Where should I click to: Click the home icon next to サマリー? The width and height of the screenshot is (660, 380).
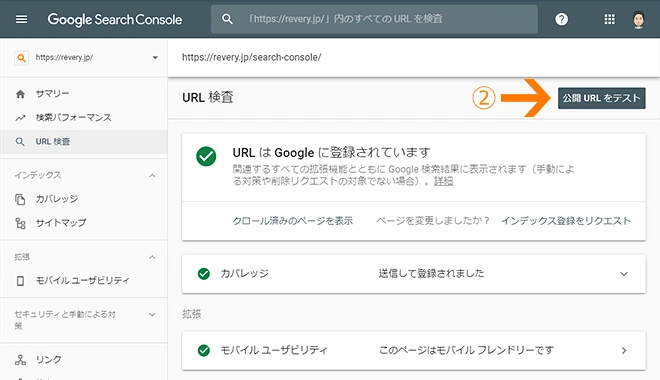20,94
